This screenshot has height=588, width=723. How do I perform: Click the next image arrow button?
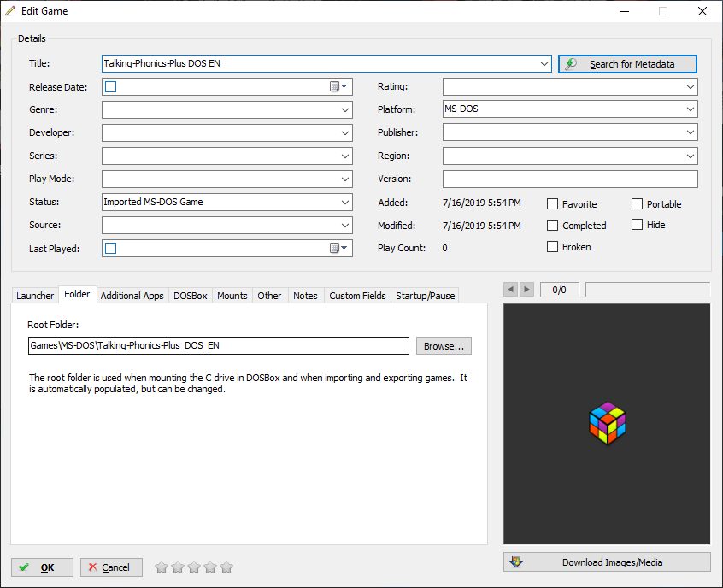(526, 290)
